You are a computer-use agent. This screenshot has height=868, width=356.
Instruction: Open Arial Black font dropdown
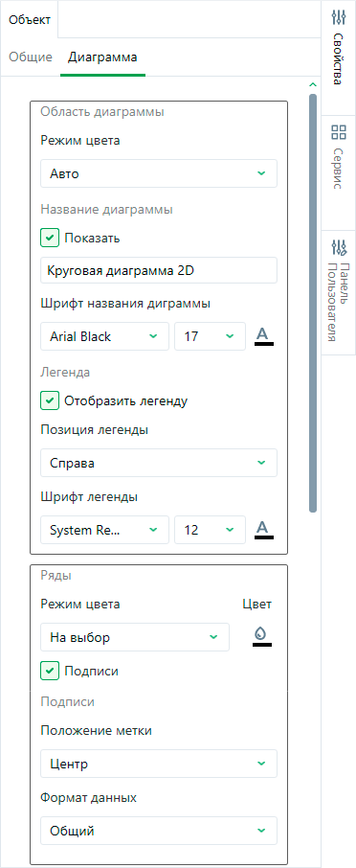coord(104,336)
